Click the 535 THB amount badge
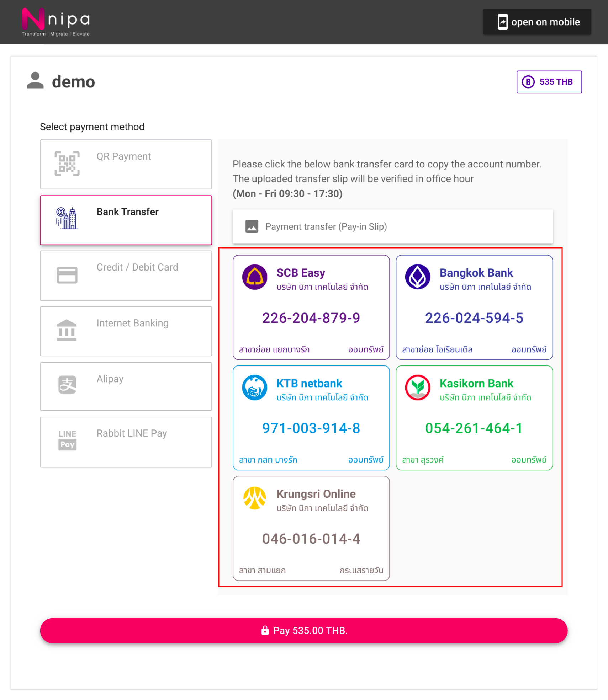This screenshot has width=608, height=700. click(x=549, y=82)
